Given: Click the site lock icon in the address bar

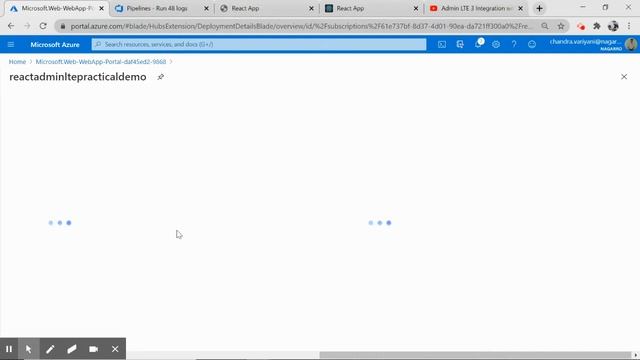Looking at the screenshot, I should tap(62, 26).
